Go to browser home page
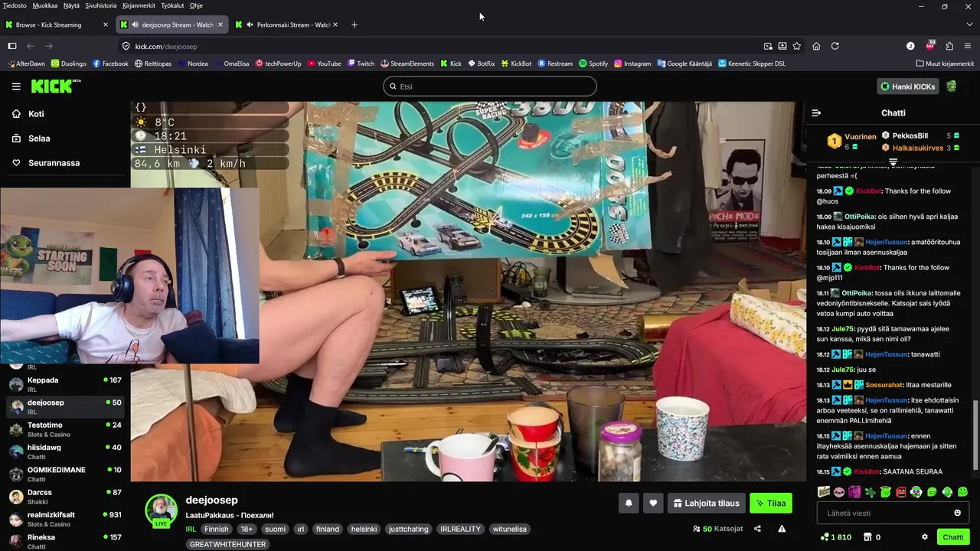The image size is (980, 551). coord(816,46)
